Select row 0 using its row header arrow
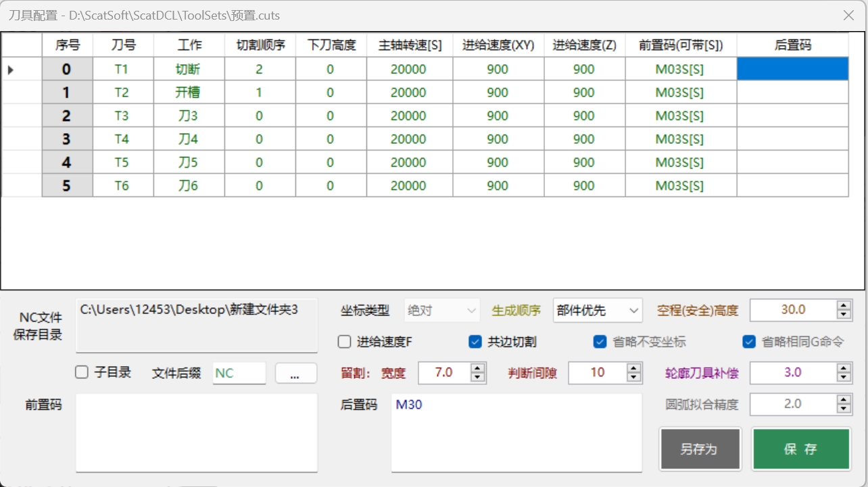868x487 pixels. click(11, 70)
